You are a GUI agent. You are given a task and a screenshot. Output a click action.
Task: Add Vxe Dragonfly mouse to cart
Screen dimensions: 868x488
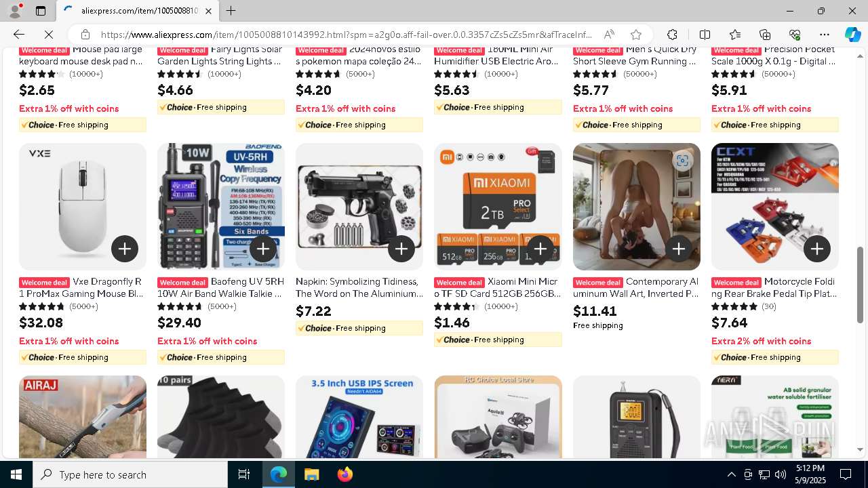[125, 249]
